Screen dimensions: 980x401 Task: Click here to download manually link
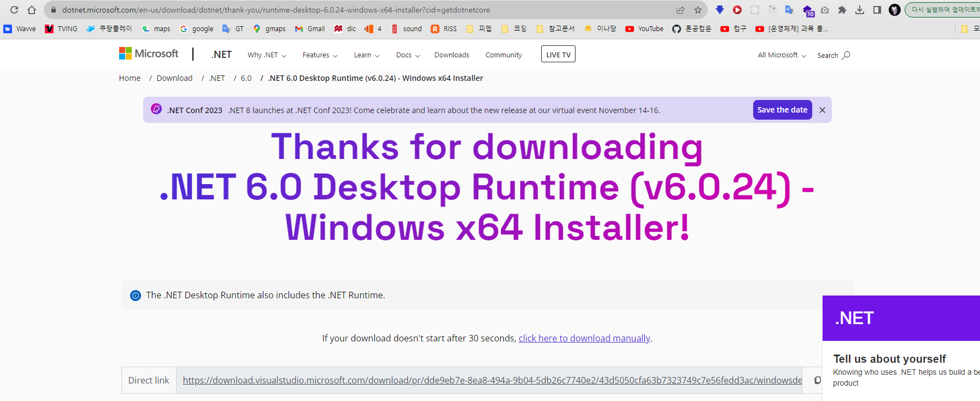pyautogui.click(x=584, y=338)
